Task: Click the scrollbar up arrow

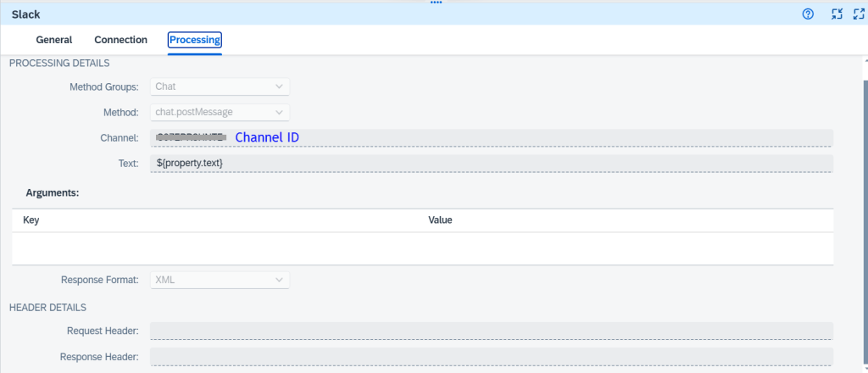Action: coord(865,62)
